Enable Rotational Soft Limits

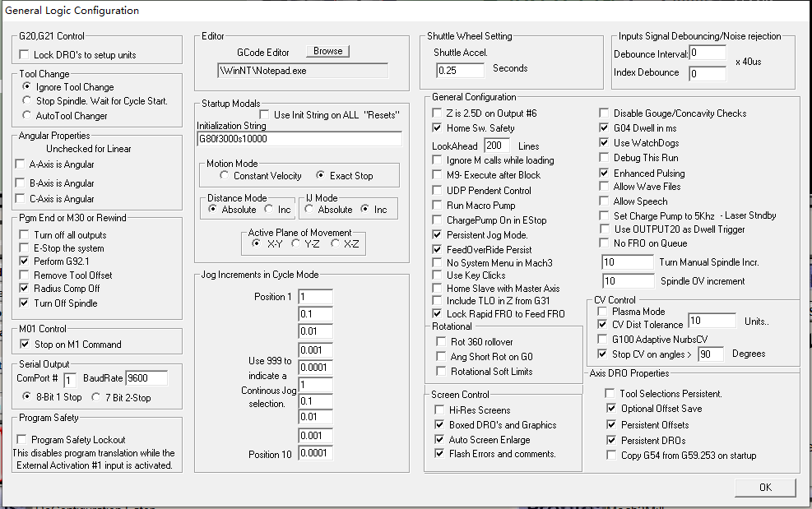pyautogui.click(x=441, y=371)
